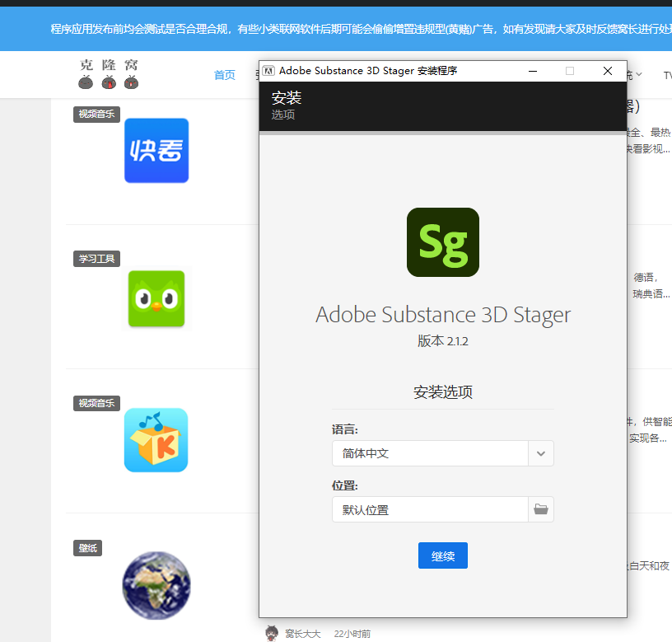Viewport: 672px width, 642px height.
Task: Open the Kuwo music box K app icon
Action: coord(156,440)
